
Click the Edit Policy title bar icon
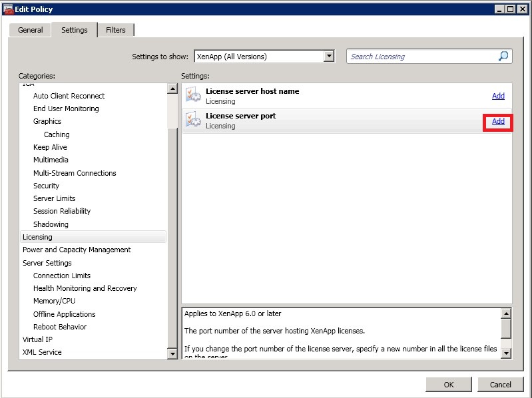pyautogui.click(x=8, y=9)
